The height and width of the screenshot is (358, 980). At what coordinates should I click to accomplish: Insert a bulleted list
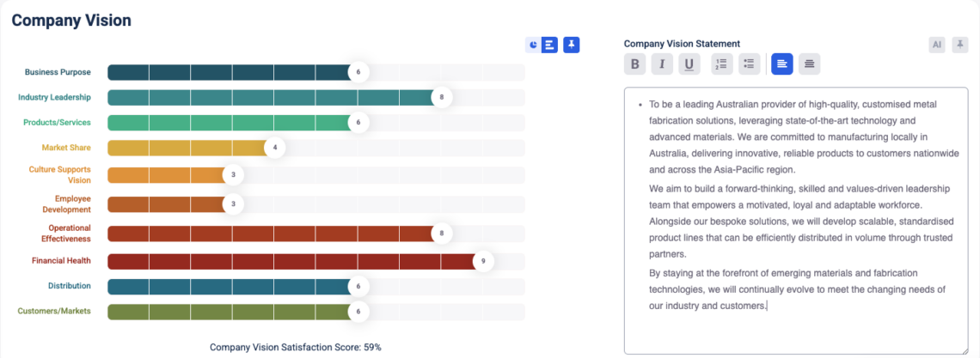pyautogui.click(x=749, y=64)
